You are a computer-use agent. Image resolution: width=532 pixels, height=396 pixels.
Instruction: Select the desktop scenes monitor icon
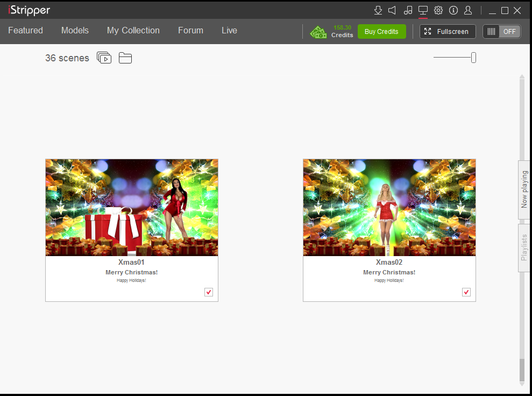[423, 11]
